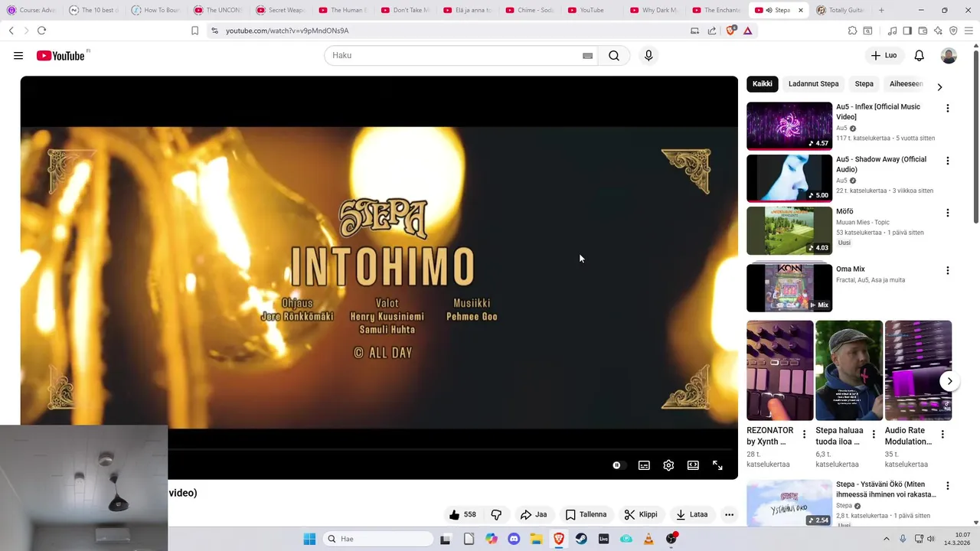
Task: Open the account avatar menu
Action: point(949,56)
